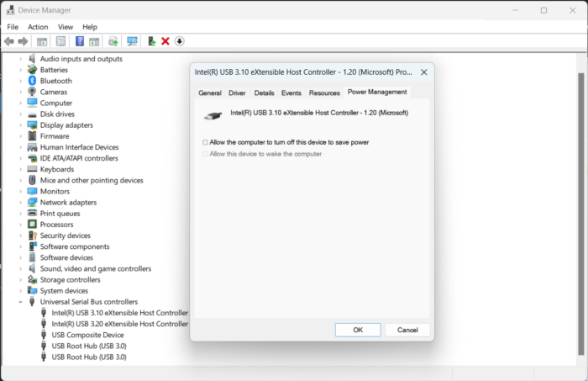Viewport: 588px width, 381px height.
Task: Switch to the Events tab
Action: 291,93
